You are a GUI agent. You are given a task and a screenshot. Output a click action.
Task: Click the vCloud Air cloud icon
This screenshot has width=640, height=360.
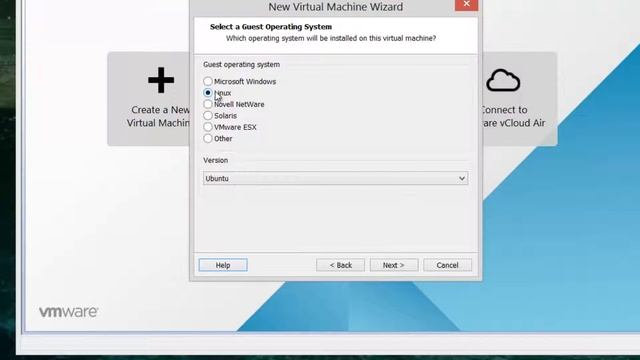click(x=503, y=80)
